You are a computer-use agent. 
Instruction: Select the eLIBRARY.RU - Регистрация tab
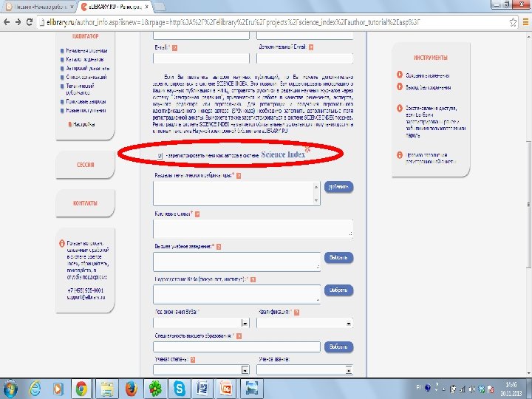pos(115,7)
